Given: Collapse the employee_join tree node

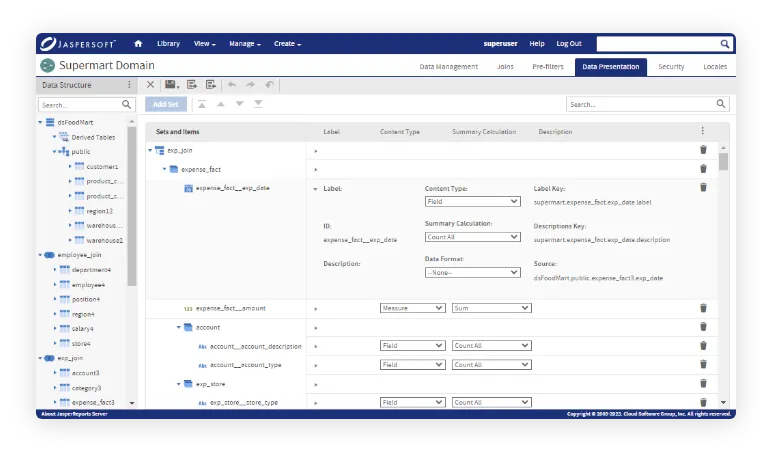Looking at the screenshot, I should (40, 255).
